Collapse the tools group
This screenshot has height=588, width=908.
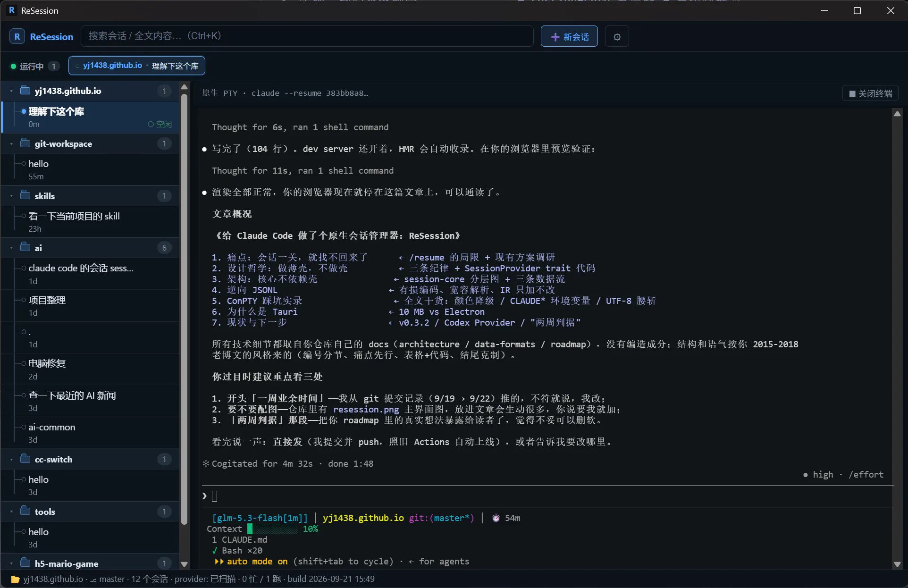tap(11, 512)
